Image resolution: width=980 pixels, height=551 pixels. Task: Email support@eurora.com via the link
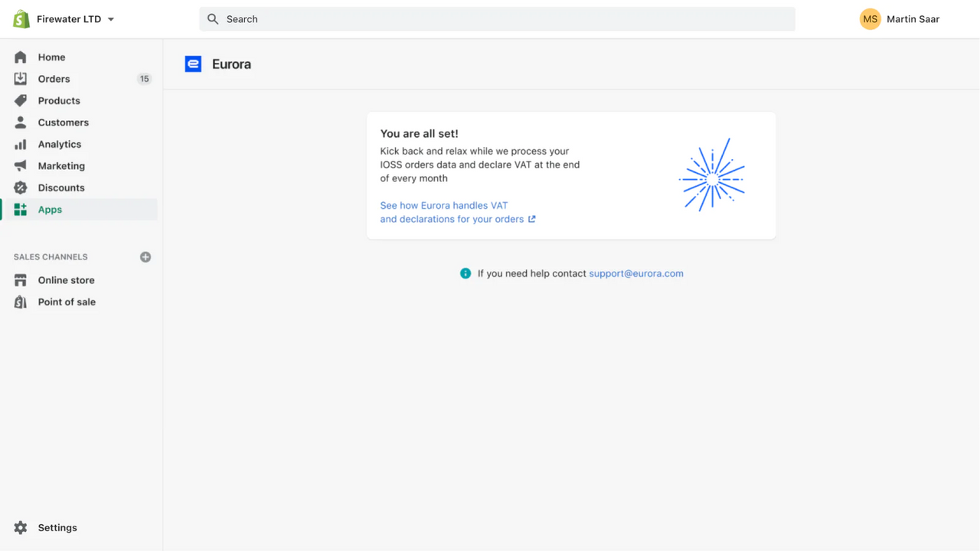pos(635,273)
